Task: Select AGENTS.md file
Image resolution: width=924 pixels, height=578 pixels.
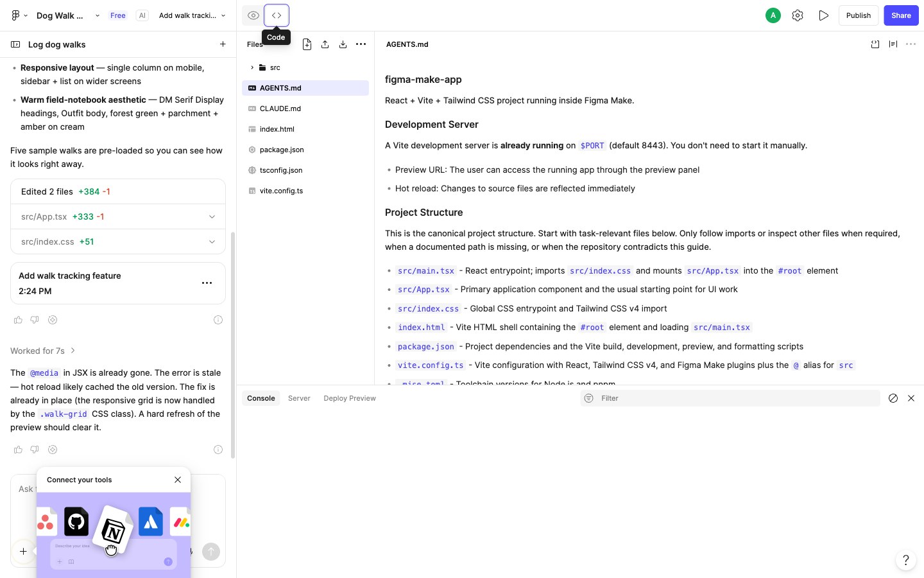Action: click(305, 88)
